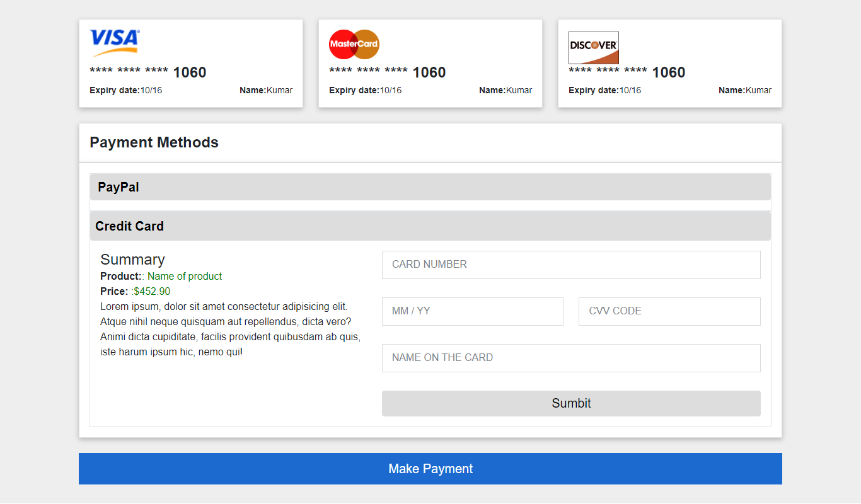Image resolution: width=861 pixels, height=504 pixels.
Task: Open the Name of product link
Action: coord(184,276)
